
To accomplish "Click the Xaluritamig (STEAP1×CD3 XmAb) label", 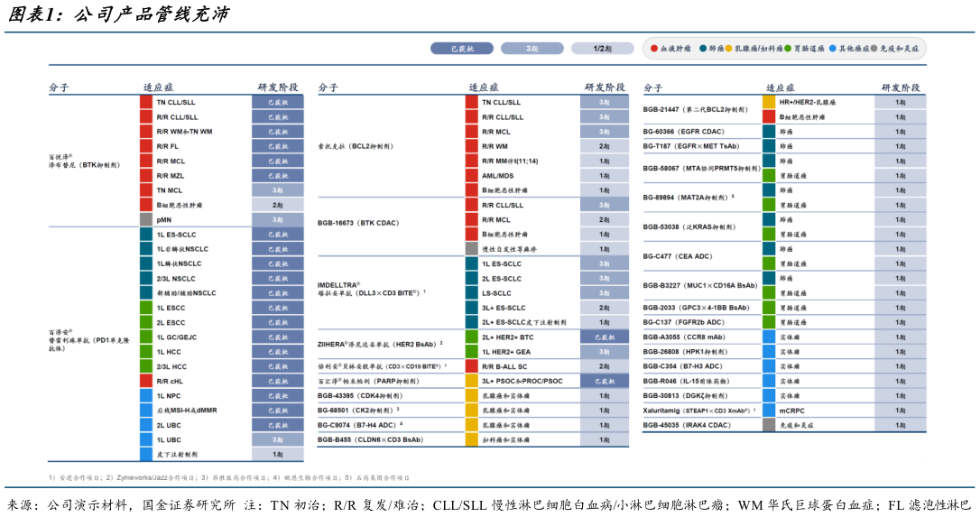I will point(699,411).
